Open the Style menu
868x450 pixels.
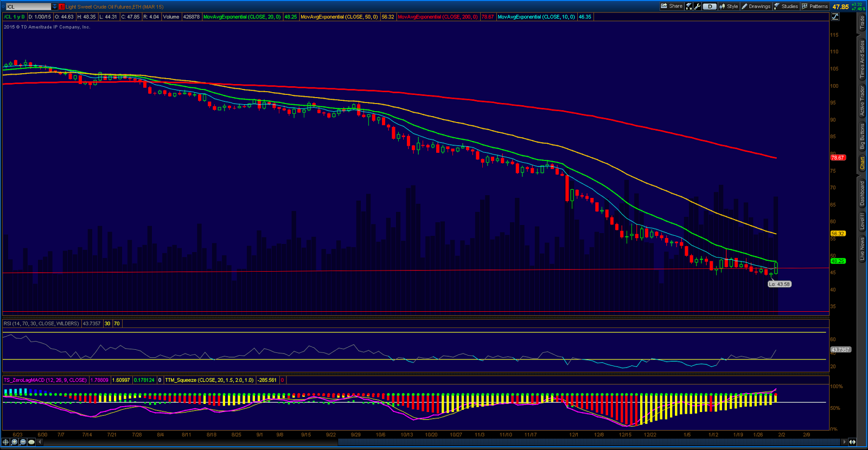click(x=729, y=7)
